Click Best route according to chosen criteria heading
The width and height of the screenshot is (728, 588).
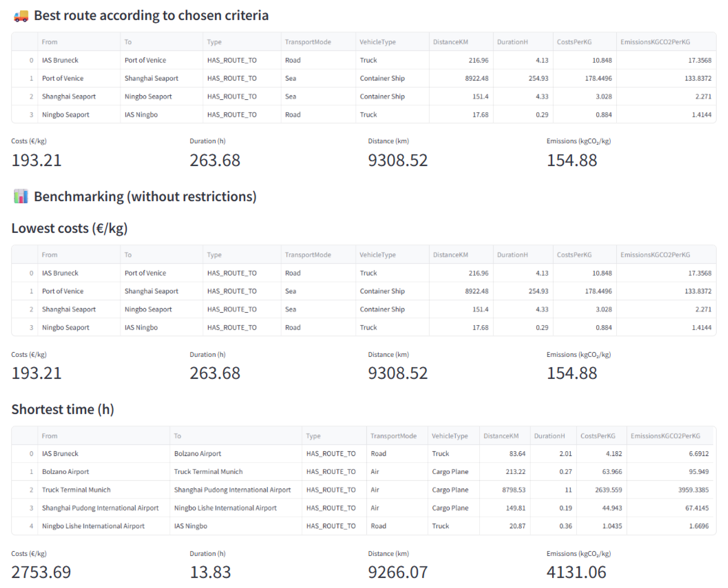pyautogui.click(x=151, y=16)
